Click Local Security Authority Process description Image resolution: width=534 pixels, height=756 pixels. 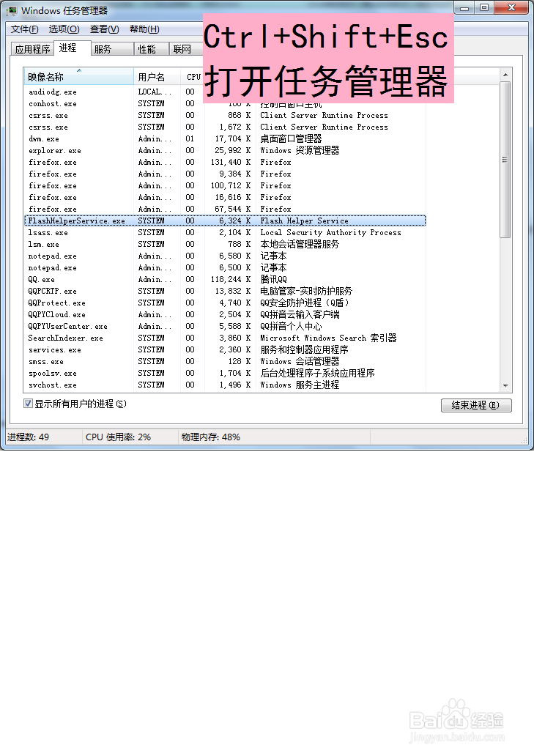point(330,232)
